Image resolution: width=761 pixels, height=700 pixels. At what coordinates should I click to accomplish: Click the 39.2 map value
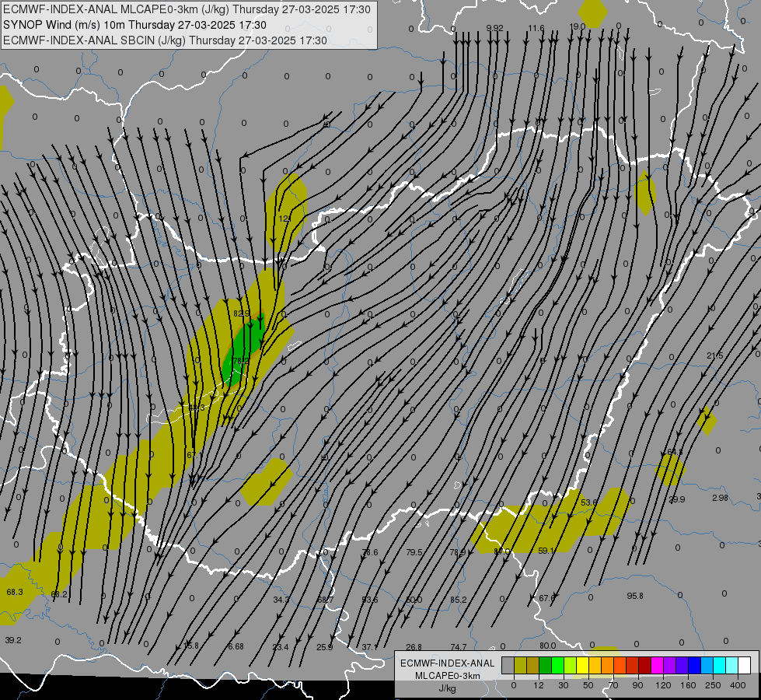[x=13, y=640]
